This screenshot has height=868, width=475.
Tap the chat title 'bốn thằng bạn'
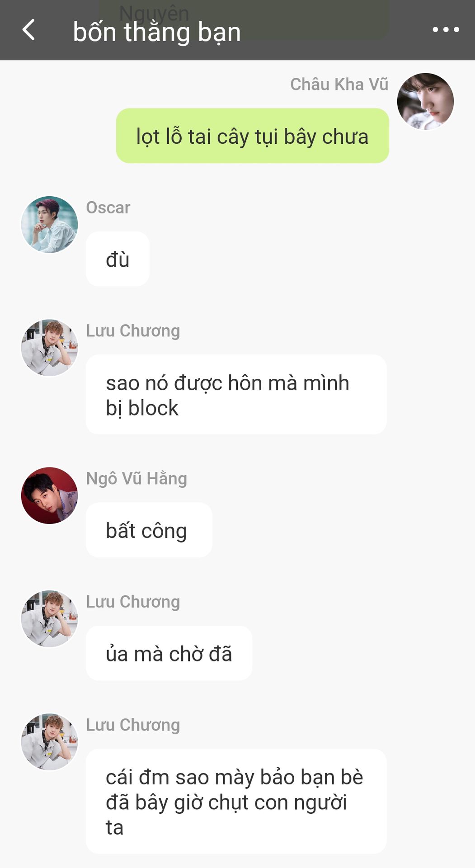click(157, 32)
